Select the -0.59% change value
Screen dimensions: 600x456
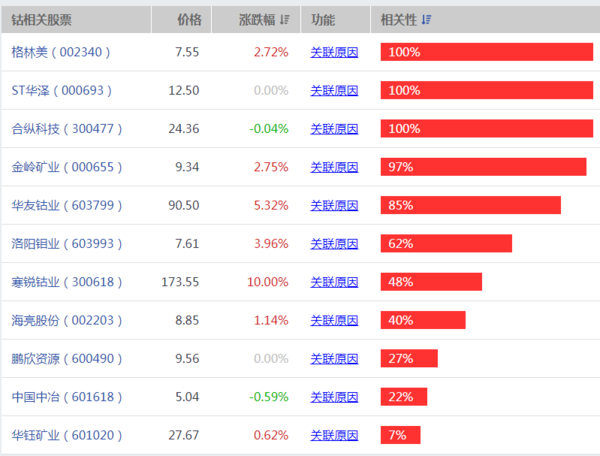(x=269, y=397)
